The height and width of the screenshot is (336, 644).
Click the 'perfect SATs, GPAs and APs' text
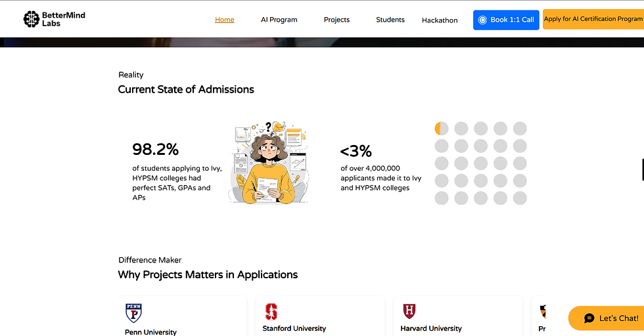point(172,192)
